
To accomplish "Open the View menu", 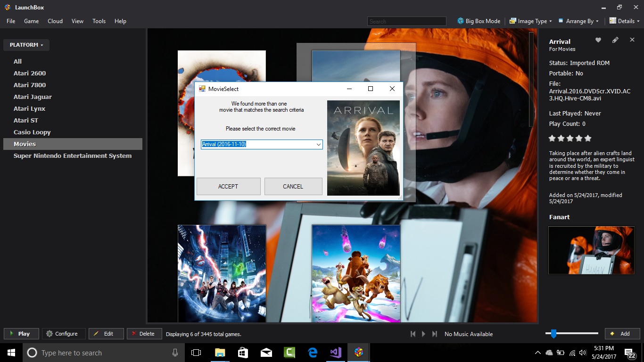I will (77, 21).
